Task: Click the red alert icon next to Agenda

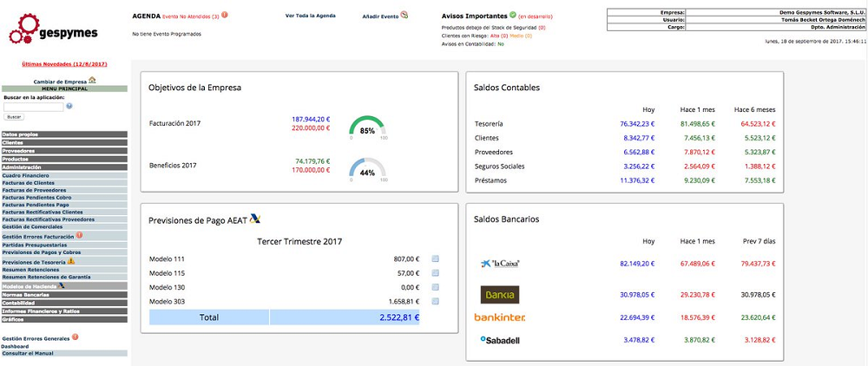Action: point(225,15)
